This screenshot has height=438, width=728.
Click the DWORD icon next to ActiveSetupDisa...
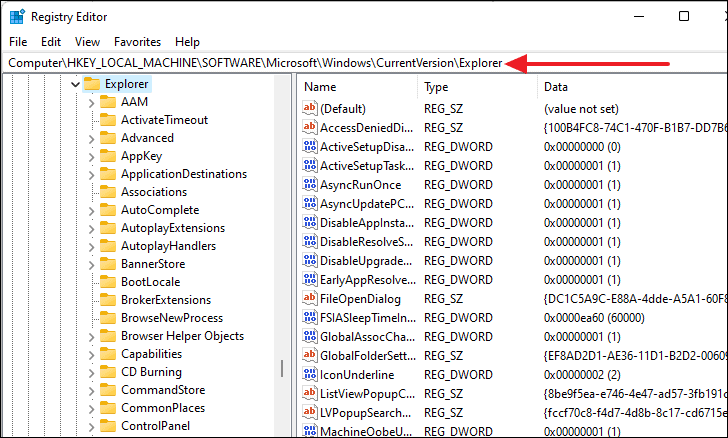click(310, 146)
